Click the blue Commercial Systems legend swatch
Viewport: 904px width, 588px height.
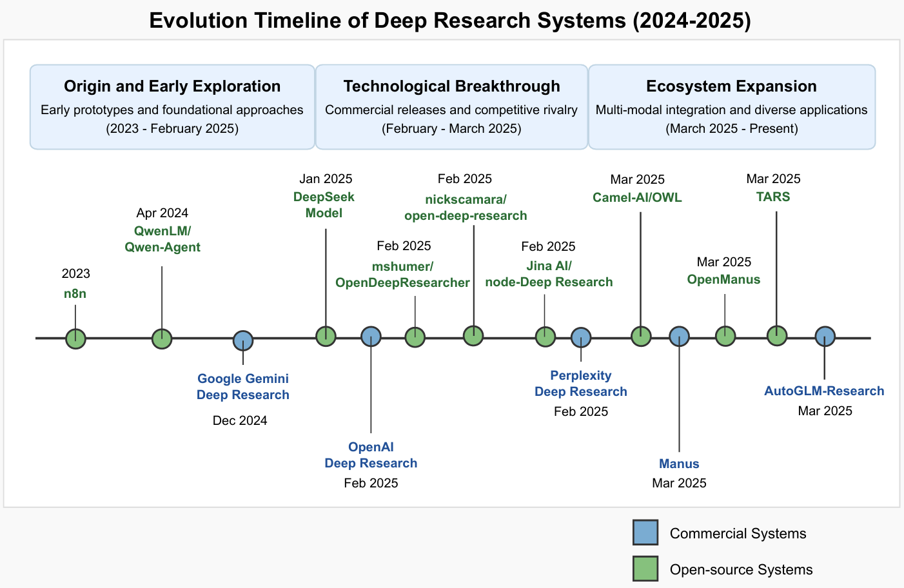(x=645, y=533)
